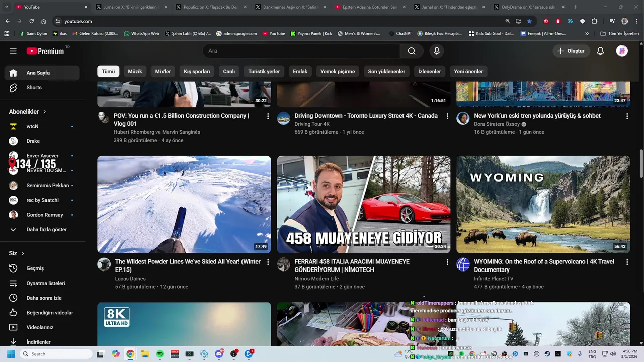Open the Lucas Daines channel link
Image resolution: width=644 pixels, height=362 pixels.
pos(130,279)
